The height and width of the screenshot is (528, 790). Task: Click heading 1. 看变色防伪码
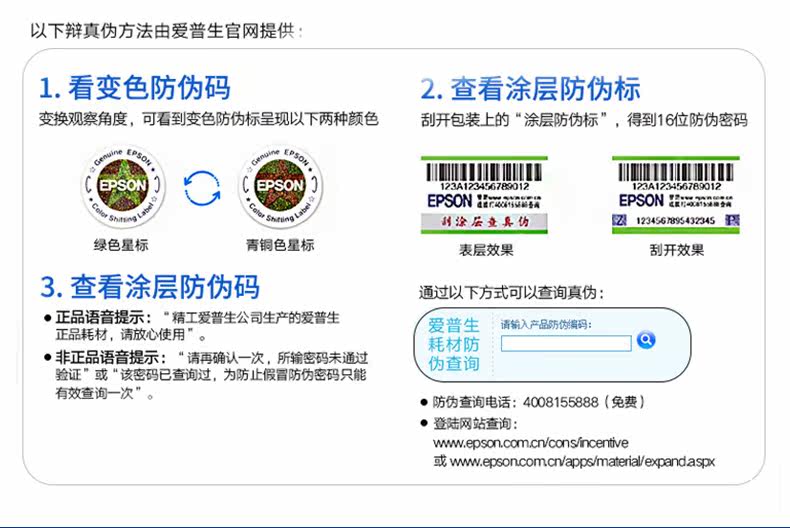click(135, 88)
